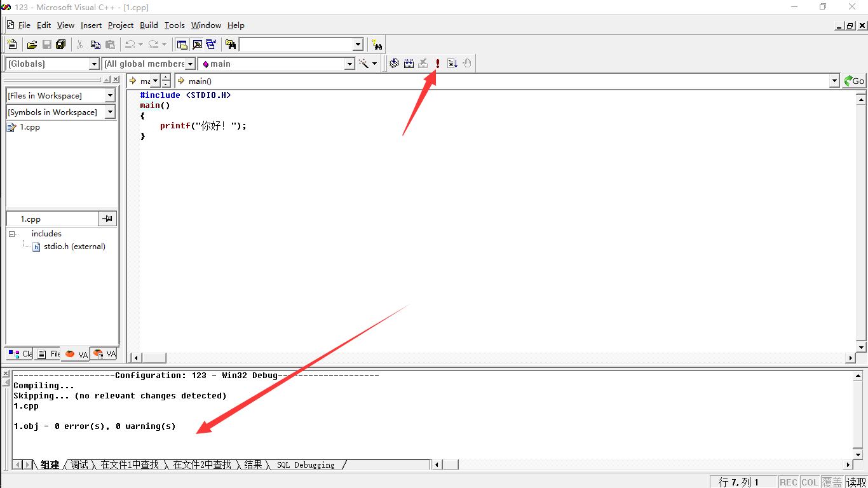This screenshot has height=488, width=868.
Task: Open the [Files in Workspace] dropdown
Action: [x=110, y=95]
